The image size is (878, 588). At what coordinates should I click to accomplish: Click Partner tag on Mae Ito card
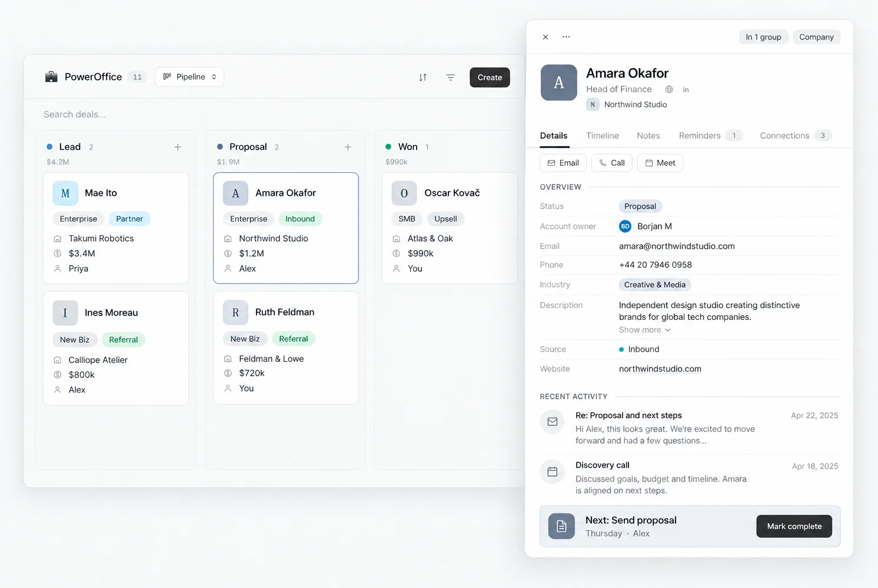coord(129,219)
